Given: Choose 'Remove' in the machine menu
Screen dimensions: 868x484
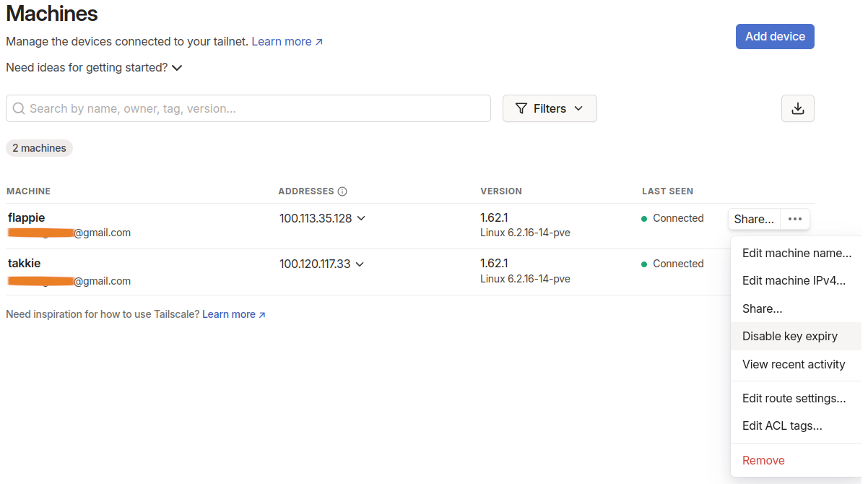Looking at the screenshot, I should [x=797, y=460].
